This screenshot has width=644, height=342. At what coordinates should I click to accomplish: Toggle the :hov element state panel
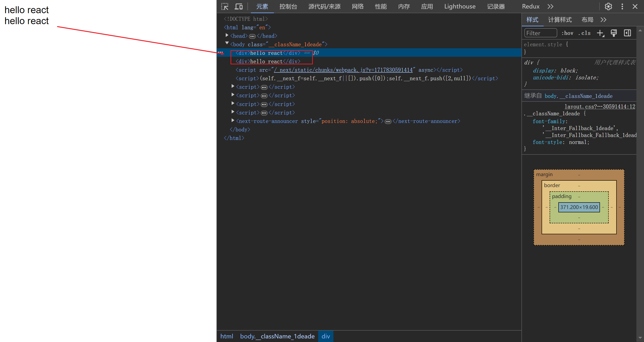pyautogui.click(x=567, y=33)
